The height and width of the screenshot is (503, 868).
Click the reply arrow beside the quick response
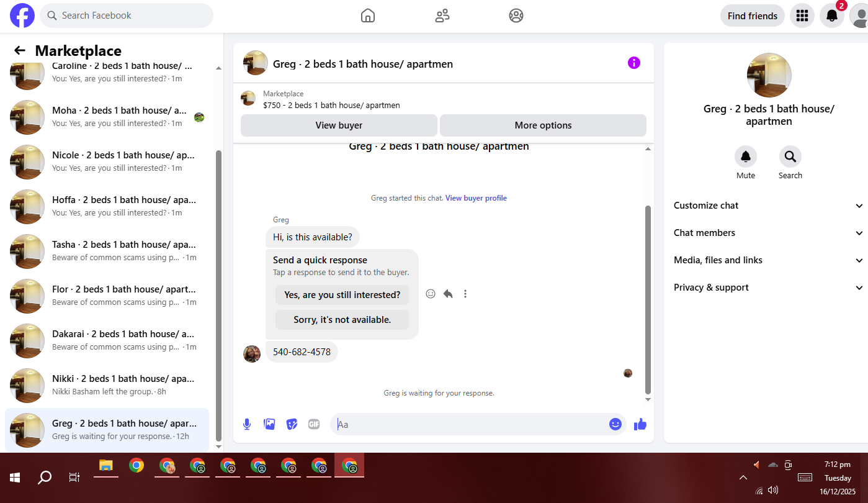pos(448,294)
